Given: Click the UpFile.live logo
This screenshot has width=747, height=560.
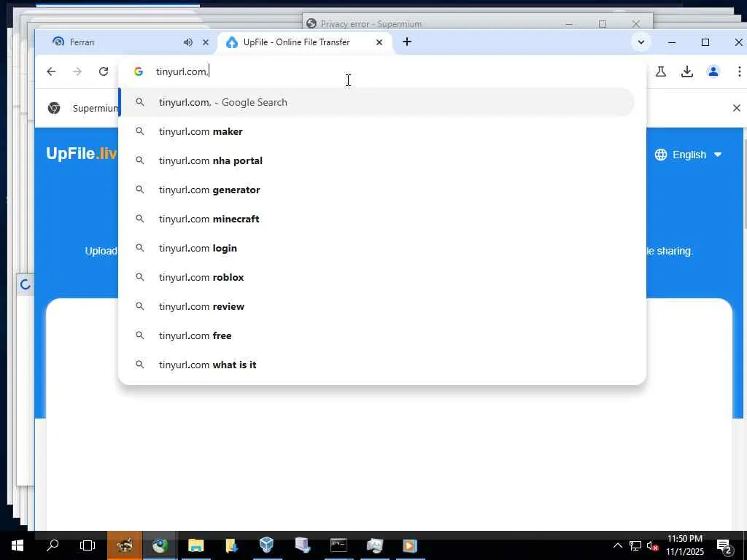Looking at the screenshot, I should 82,153.
